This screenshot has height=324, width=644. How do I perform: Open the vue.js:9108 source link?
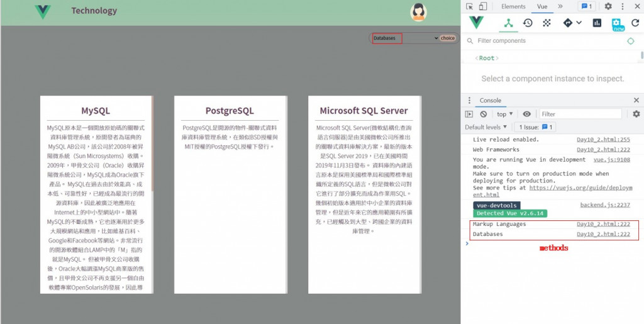pyautogui.click(x=611, y=159)
